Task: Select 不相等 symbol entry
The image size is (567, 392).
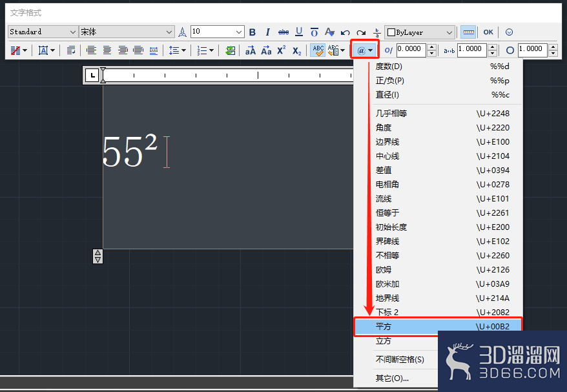Action: (438, 256)
